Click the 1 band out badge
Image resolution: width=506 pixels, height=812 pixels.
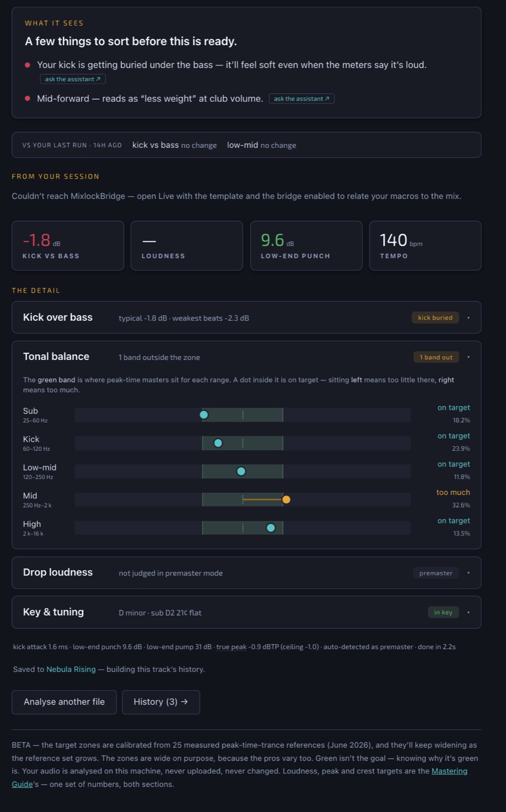pos(436,357)
